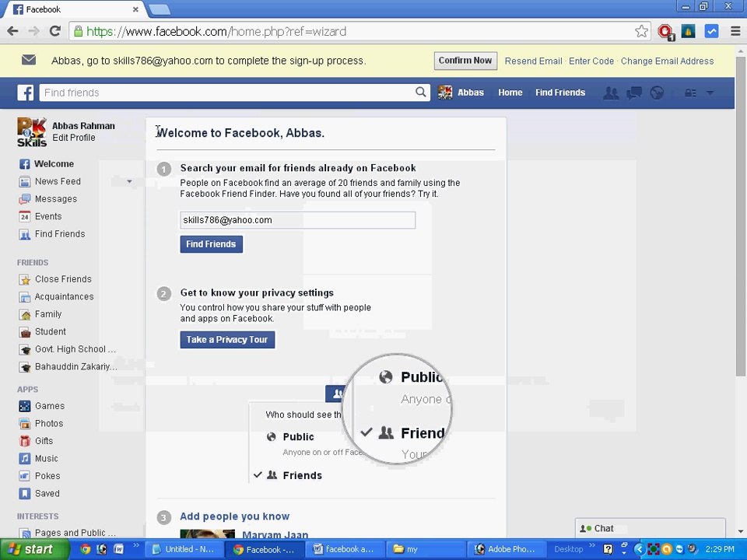Viewport: 747px width, 560px height.
Task: Click Home in the top navigation
Action: [x=510, y=93]
